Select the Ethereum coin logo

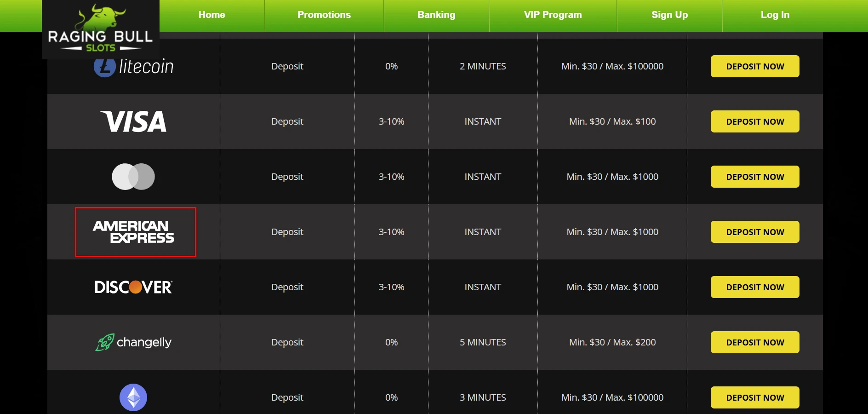tap(133, 397)
